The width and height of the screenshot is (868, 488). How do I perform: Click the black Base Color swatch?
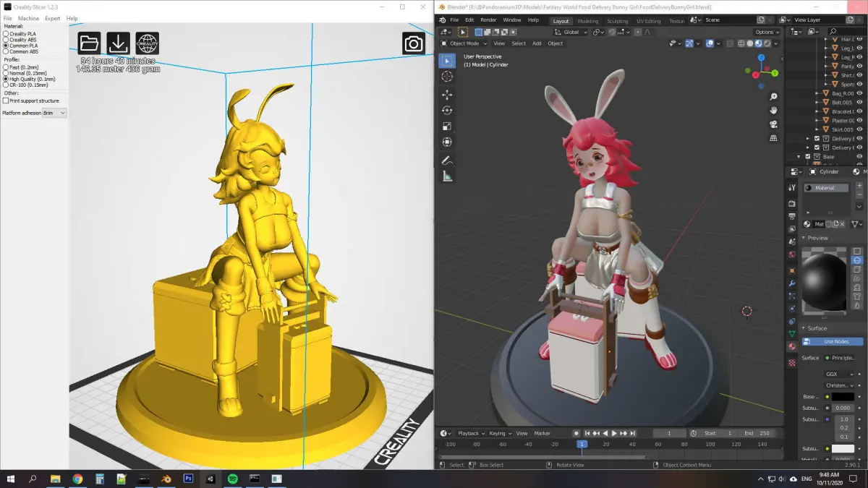point(843,397)
